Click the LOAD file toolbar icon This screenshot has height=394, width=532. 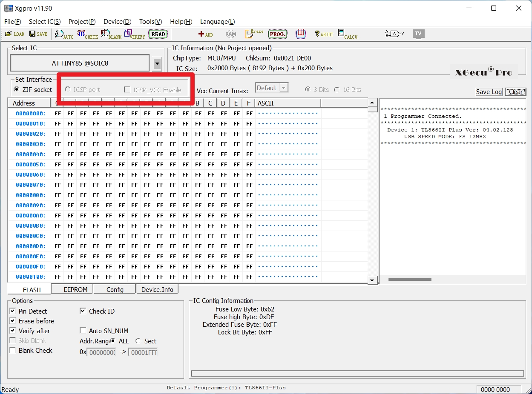[14, 34]
